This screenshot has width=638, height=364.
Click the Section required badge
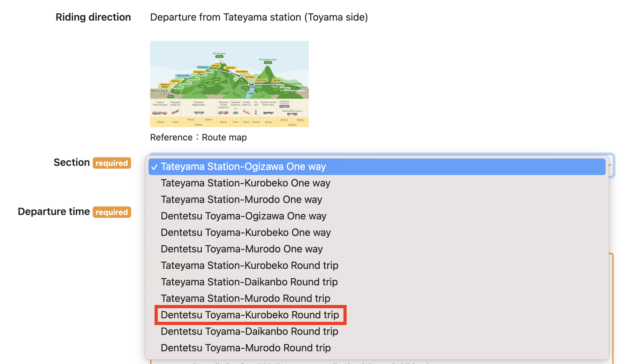click(x=112, y=163)
